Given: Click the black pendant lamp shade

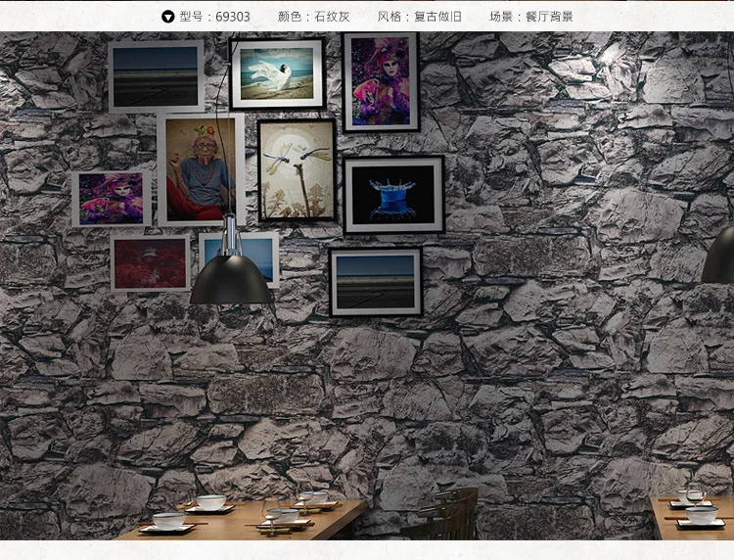Looking at the screenshot, I should click(x=230, y=279).
